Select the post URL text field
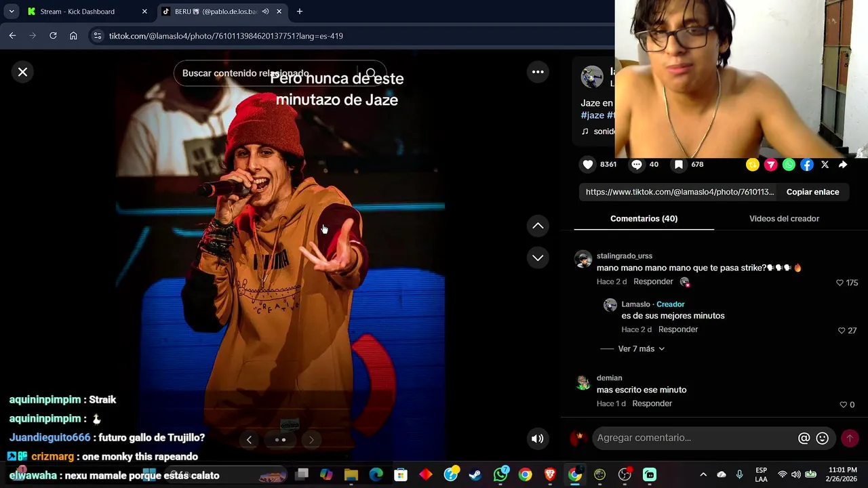This screenshot has height=488, width=868. (679, 192)
